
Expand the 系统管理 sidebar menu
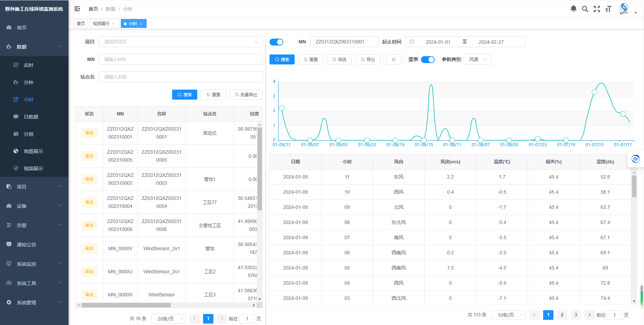(x=34, y=303)
